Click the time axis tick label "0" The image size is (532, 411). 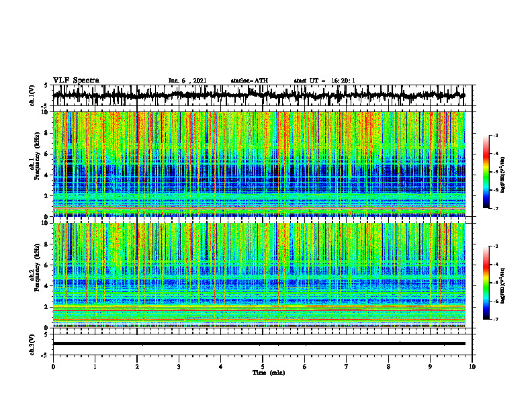tap(53, 367)
